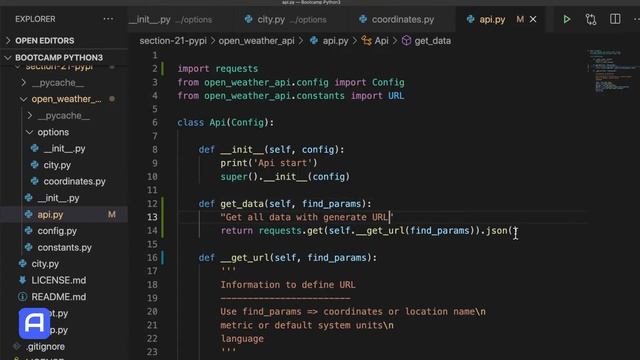The height and width of the screenshot is (360, 640).
Task: Click section-21-pypi in the breadcrumb
Action: (173, 41)
